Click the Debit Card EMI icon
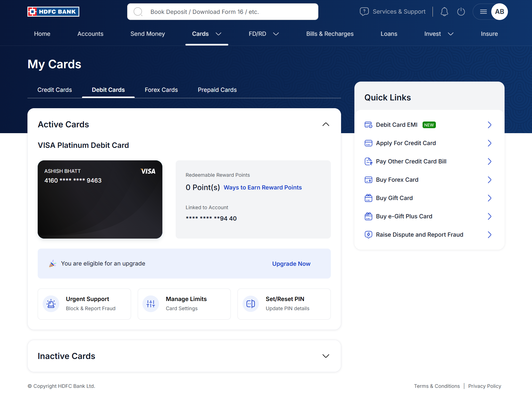 369,125
